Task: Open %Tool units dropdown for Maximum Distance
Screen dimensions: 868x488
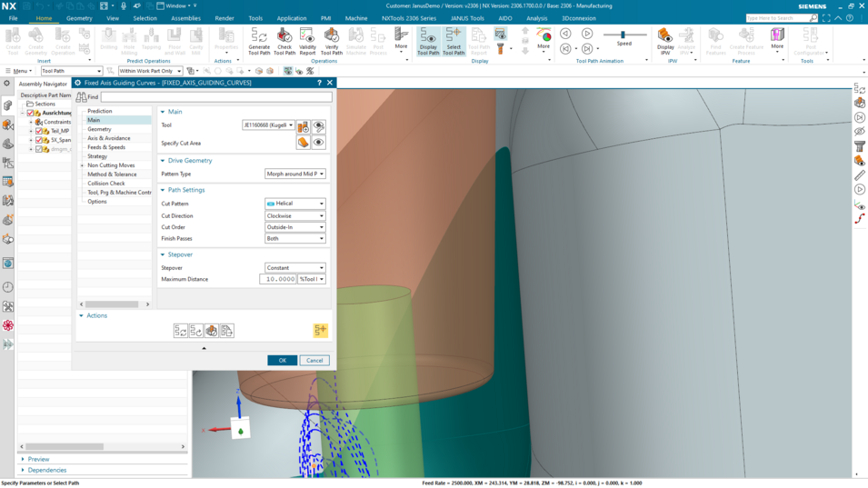Action: coord(312,279)
